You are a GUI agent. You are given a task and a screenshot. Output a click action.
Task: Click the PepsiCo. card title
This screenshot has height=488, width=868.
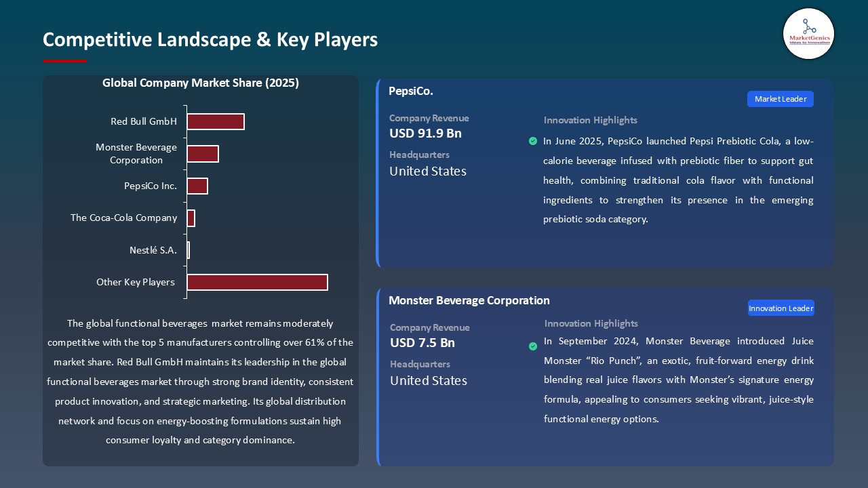[411, 91]
